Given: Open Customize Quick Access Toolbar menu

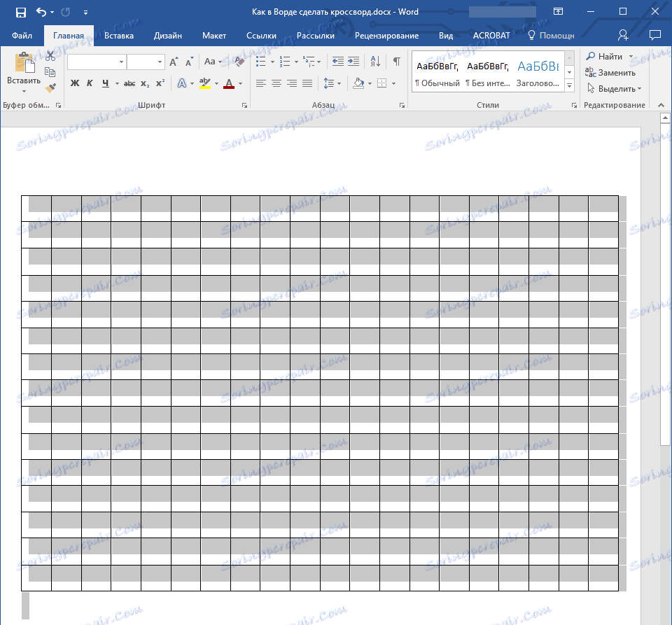Looking at the screenshot, I should tap(85, 13).
